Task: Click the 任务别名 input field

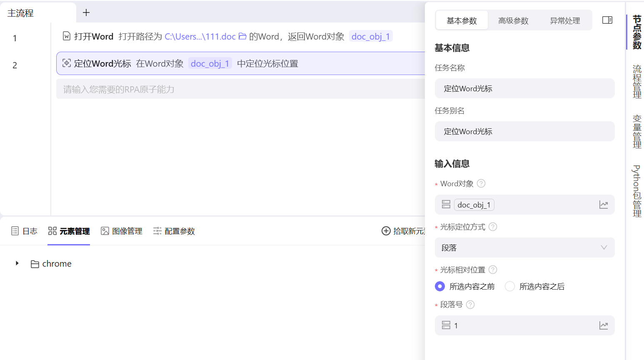Action: tap(524, 131)
